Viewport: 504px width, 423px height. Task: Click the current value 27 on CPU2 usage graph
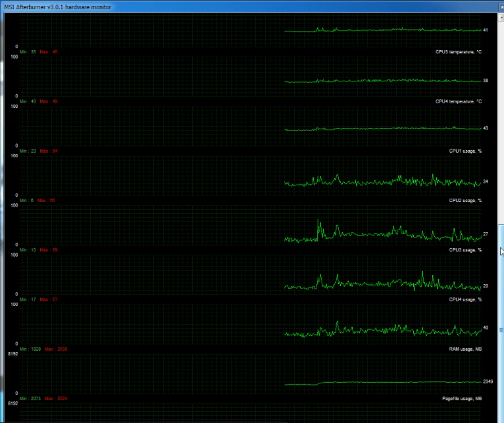click(486, 234)
